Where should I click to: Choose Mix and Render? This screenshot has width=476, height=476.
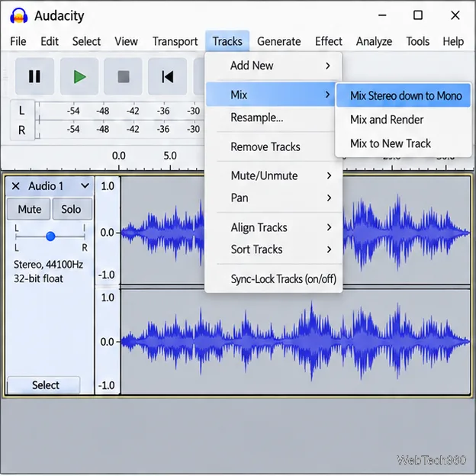[x=403, y=120]
